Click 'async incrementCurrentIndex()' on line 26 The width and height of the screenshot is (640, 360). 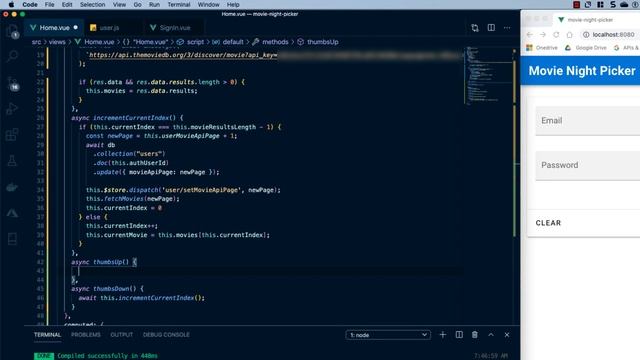127,118
